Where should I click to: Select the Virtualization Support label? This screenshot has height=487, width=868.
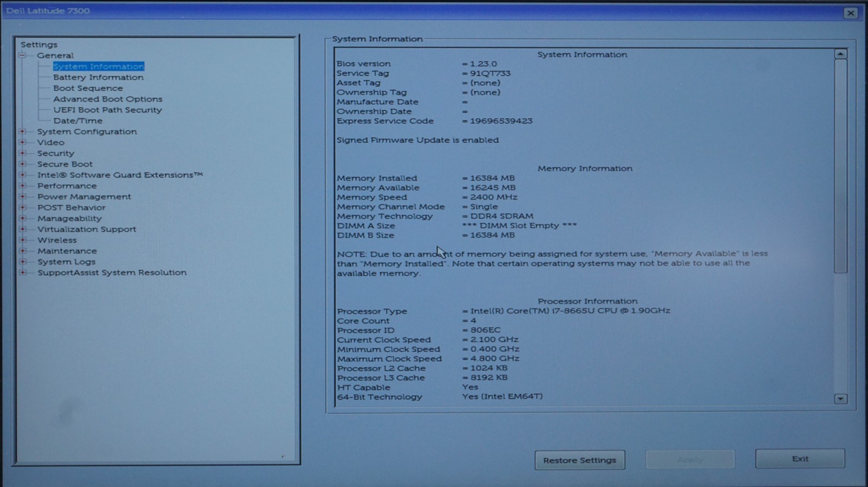click(87, 229)
